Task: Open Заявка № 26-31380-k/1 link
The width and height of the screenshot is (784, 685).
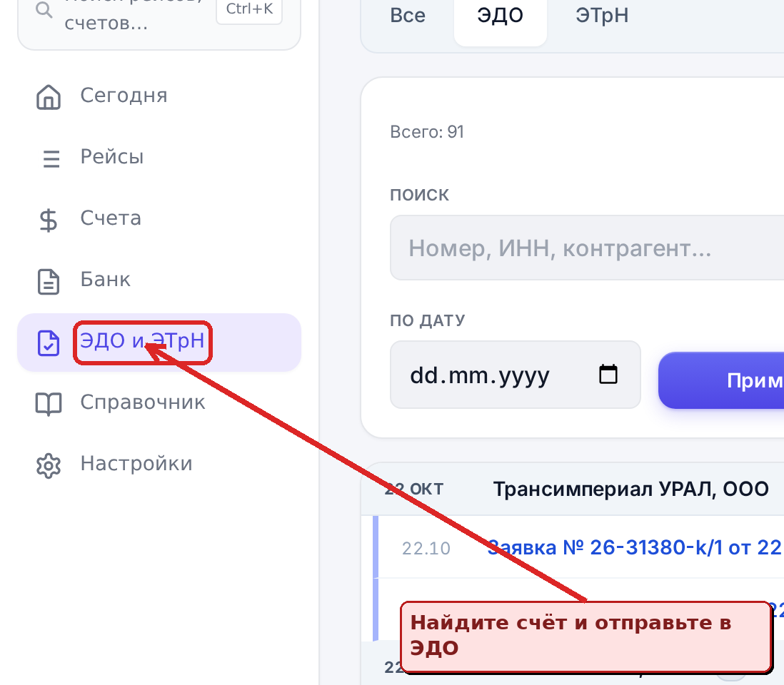Action: (x=635, y=547)
